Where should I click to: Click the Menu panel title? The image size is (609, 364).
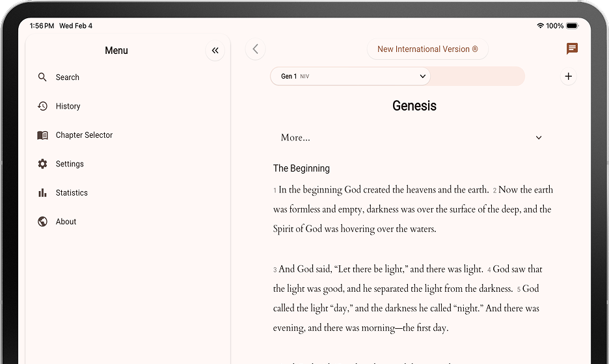pos(116,51)
